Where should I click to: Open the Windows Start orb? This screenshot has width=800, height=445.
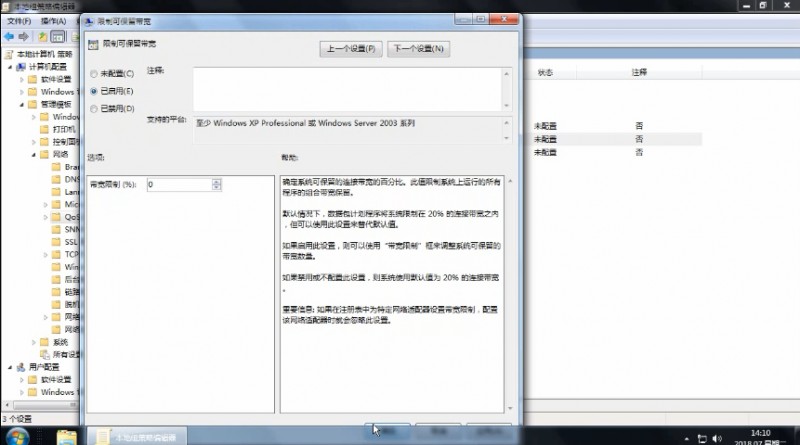tap(17, 437)
